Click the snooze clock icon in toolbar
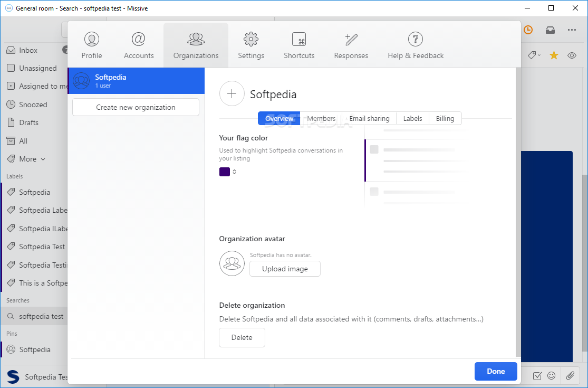 528,30
